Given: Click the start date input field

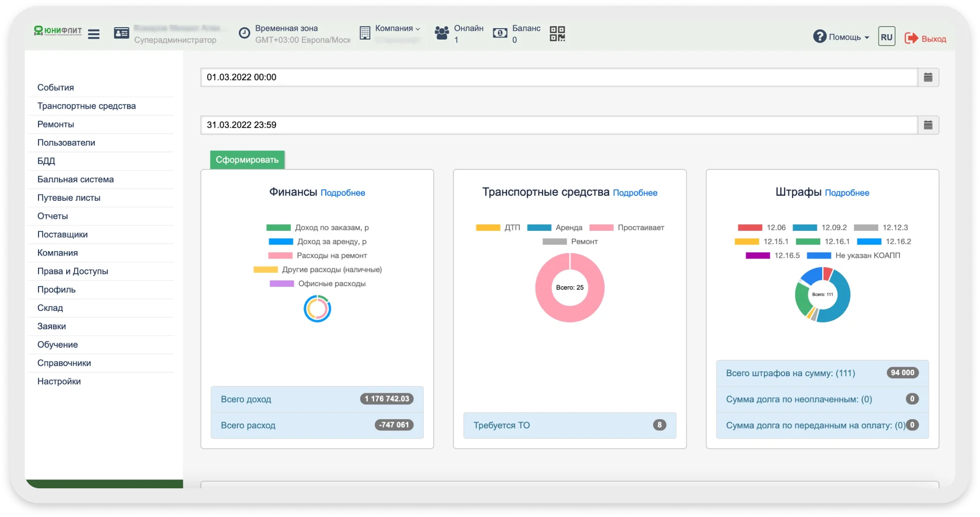Looking at the screenshot, I should click(x=559, y=78).
